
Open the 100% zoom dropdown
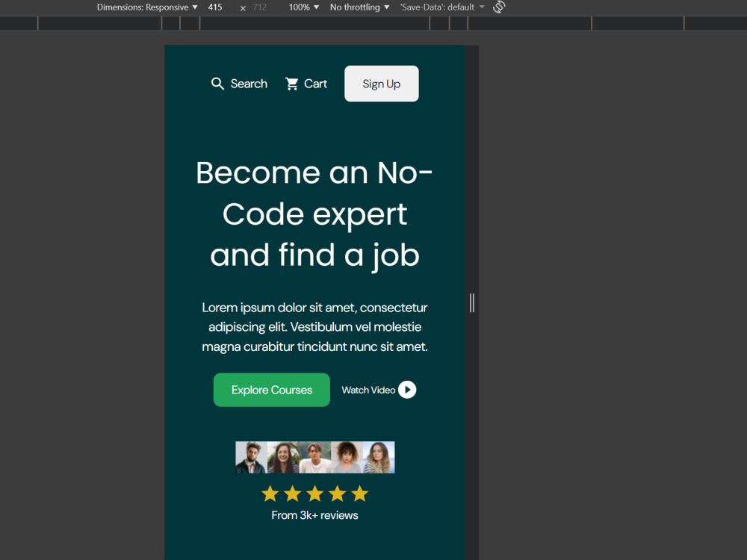click(303, 7)
